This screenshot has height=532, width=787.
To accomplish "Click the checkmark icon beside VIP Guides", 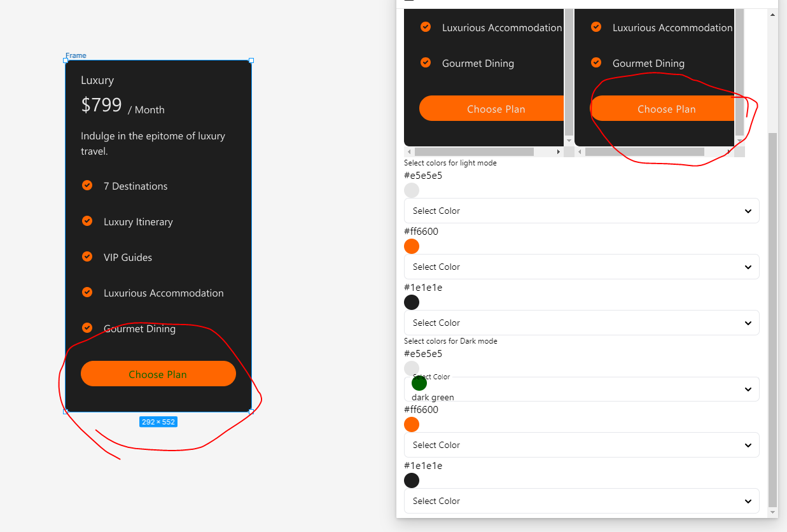I will [x=87, y=256].
